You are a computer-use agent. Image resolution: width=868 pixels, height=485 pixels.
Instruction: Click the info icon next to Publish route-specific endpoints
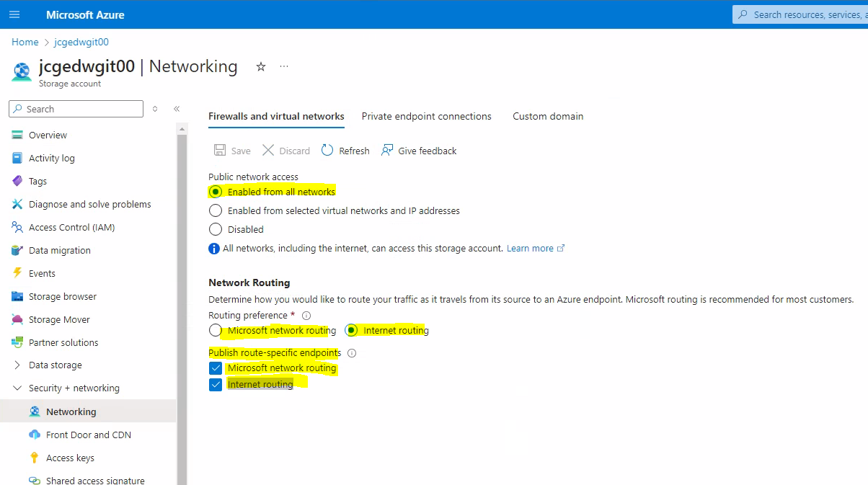tap(352, 353)
